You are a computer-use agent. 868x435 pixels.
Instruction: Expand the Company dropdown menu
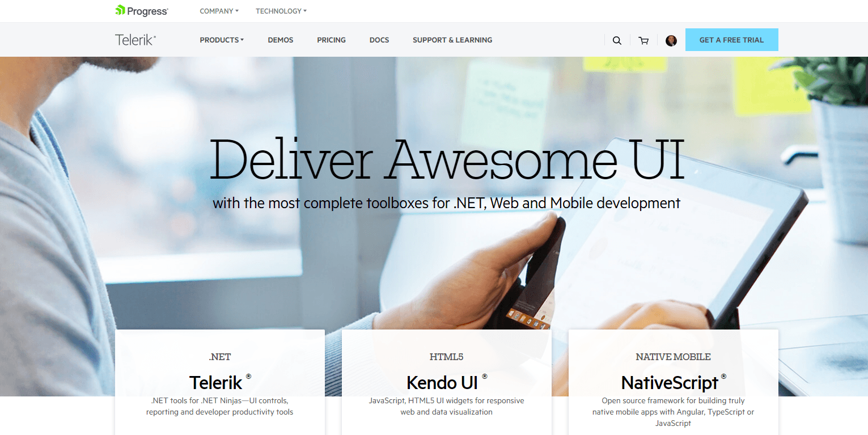click(x=219, y=11)
